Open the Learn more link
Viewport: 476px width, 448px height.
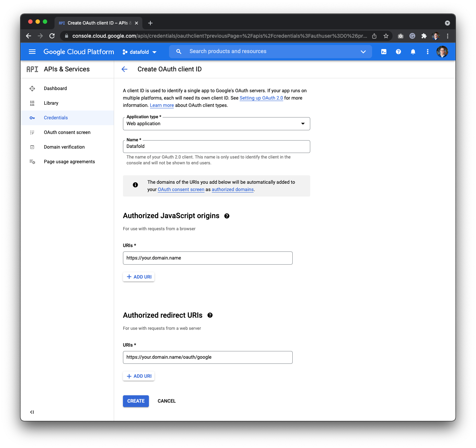click(x=162, y=105)
